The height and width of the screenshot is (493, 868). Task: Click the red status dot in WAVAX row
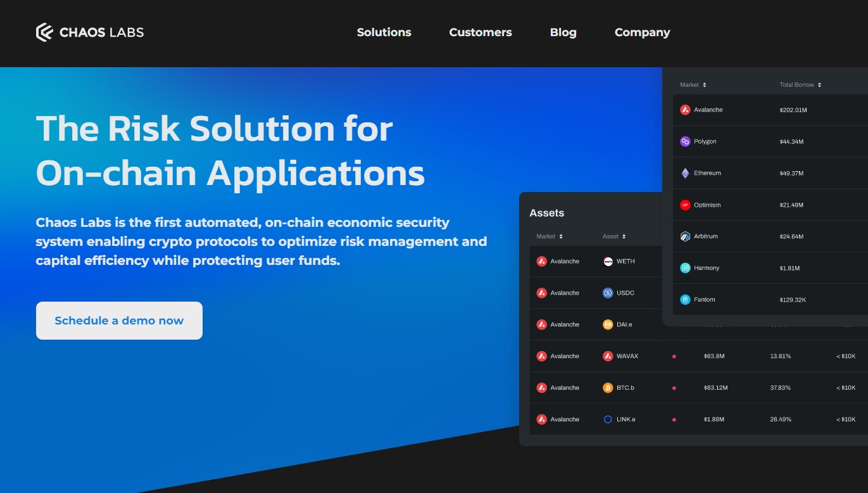tap(674, 356)
